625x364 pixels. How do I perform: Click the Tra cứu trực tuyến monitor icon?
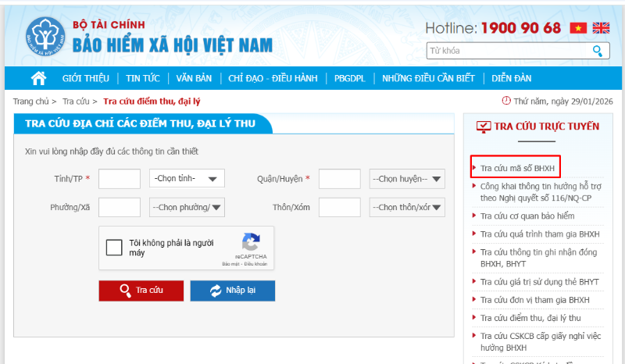pos(484,127)
